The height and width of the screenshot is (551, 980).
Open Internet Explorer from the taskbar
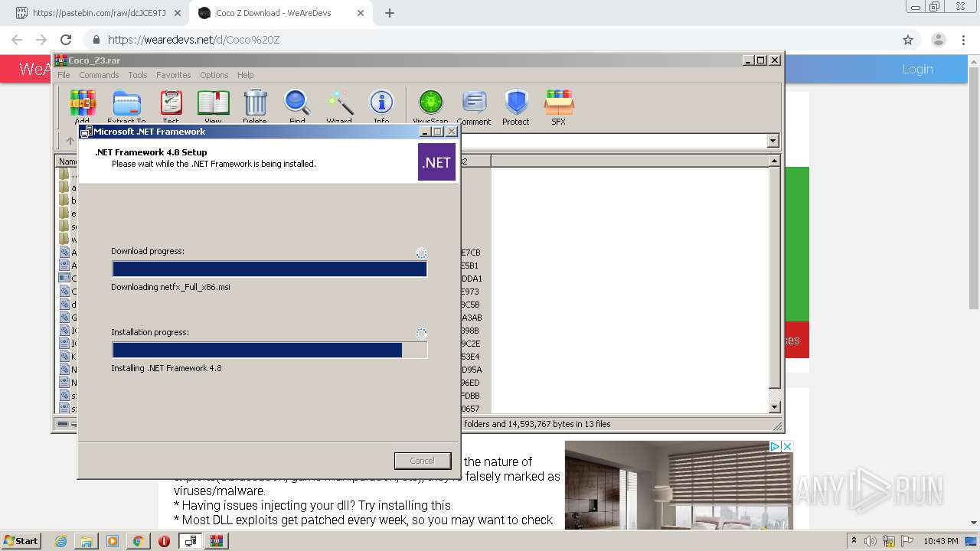61,541
